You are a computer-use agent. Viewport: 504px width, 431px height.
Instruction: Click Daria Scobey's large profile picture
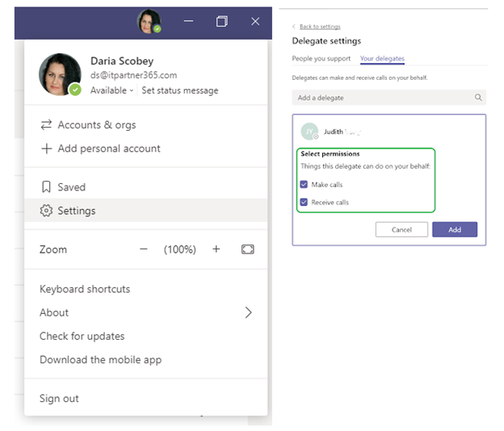click(x=60, y=74)
